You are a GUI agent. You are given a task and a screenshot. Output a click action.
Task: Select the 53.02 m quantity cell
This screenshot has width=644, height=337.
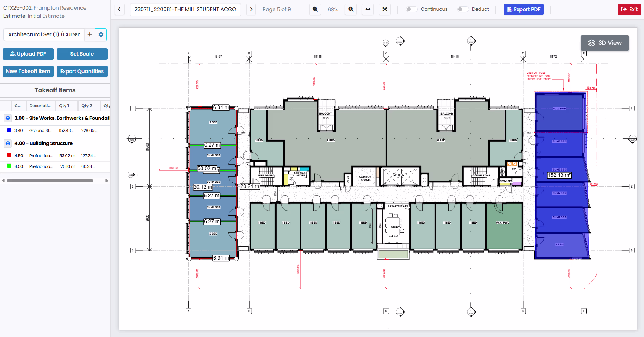[67, 156]
